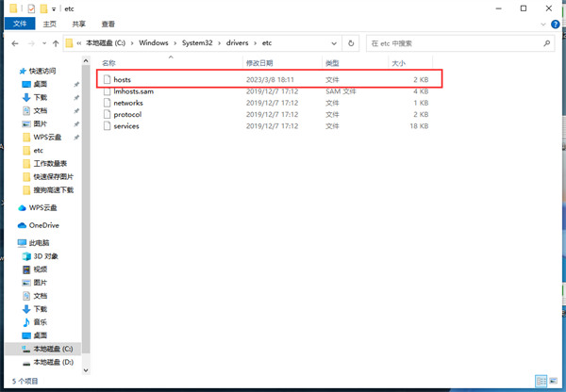This screenshot has width=566, height=392.
Task: Click the Back navigation arrow
Action: (15, 43)
